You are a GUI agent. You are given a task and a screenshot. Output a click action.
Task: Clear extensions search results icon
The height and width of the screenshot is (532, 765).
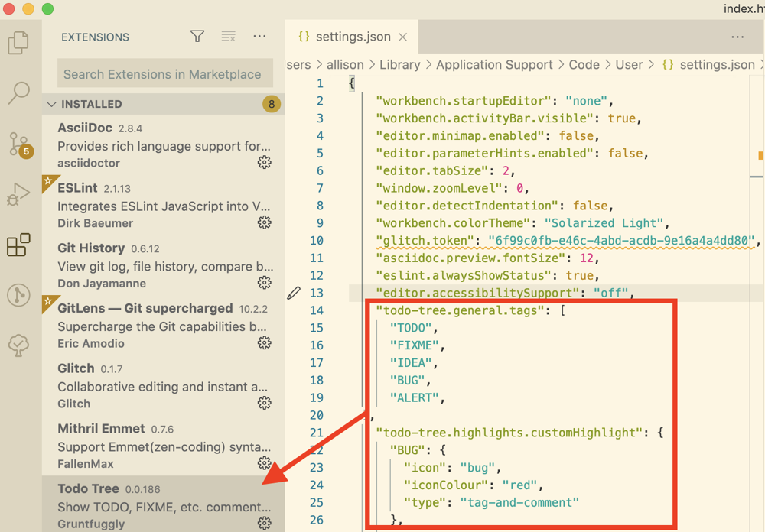pyautogui.click(x=228, y=37)
